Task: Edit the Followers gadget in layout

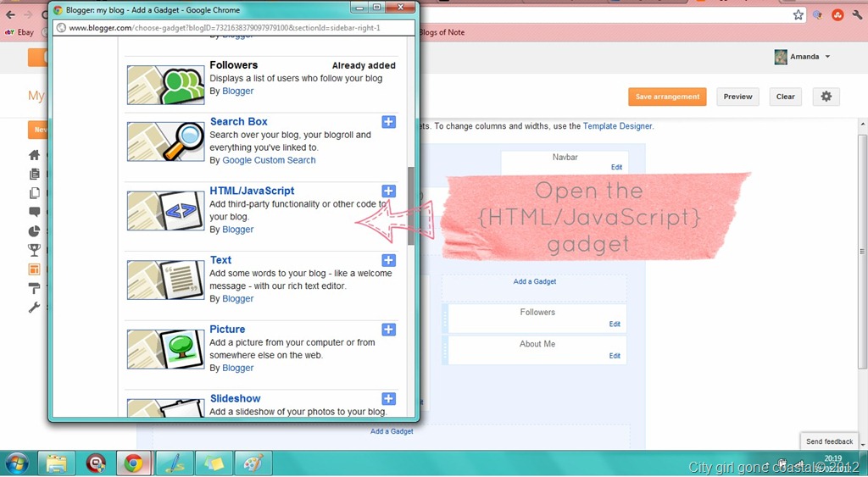Action: coord(615,324)
